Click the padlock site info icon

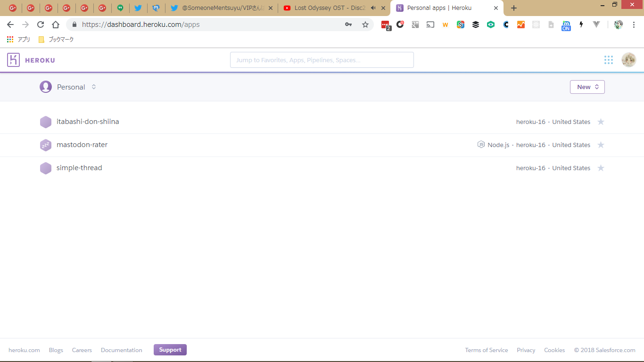(x=74, y=25)
